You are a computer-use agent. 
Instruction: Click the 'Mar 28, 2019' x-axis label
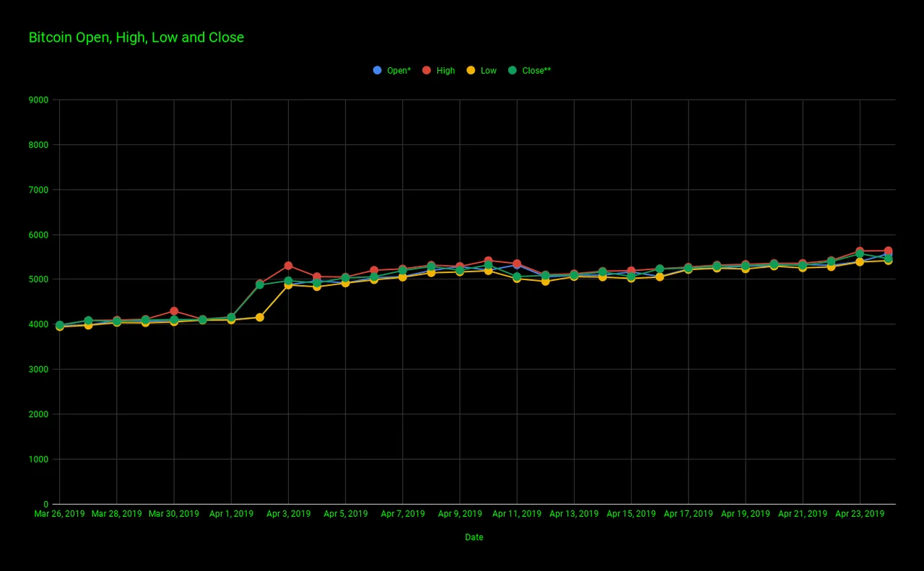116,514
